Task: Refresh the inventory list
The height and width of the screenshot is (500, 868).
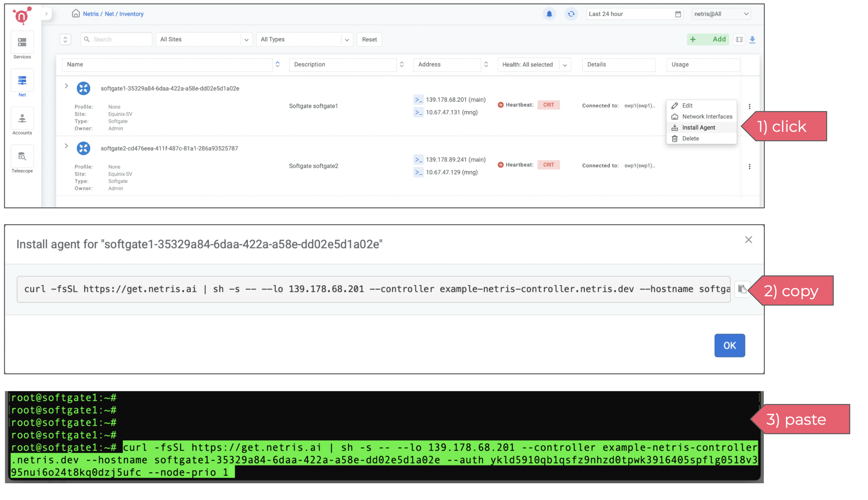Action: click(571, 14)
